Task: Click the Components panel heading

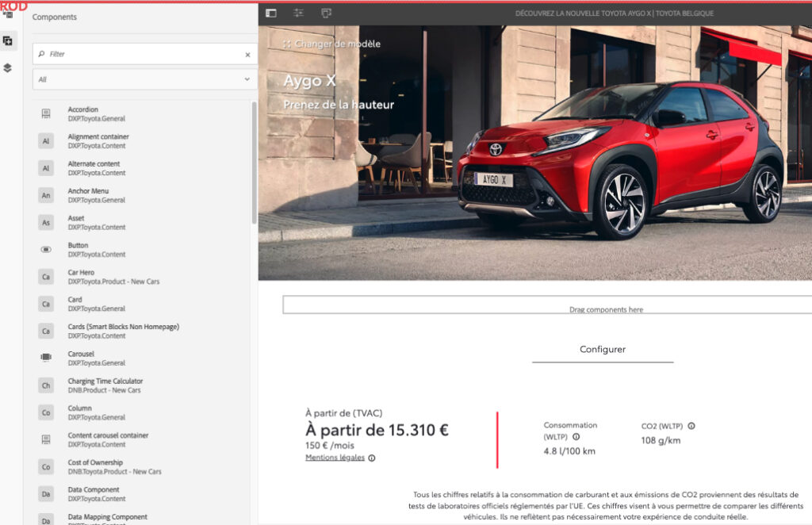Action: (55, 17)
